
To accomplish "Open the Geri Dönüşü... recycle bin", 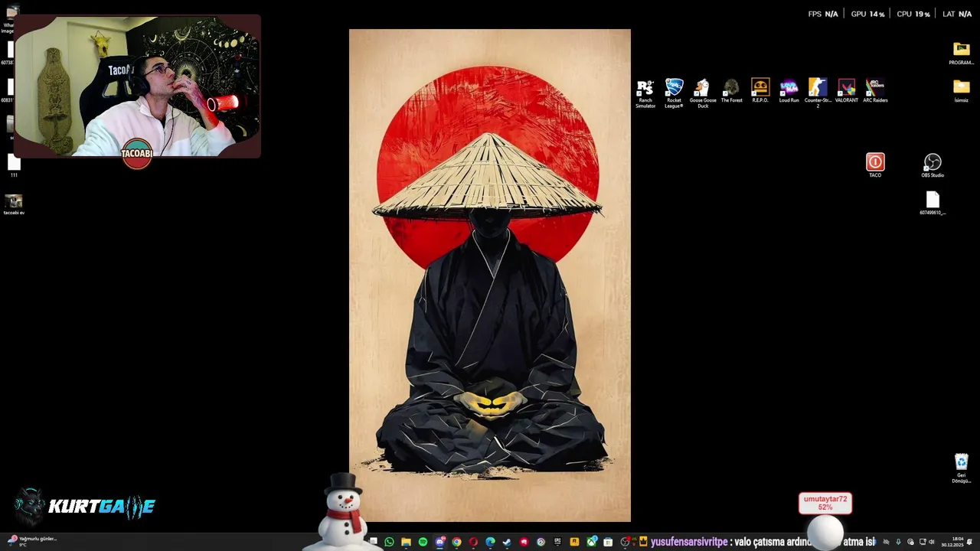I will (962, 468).
